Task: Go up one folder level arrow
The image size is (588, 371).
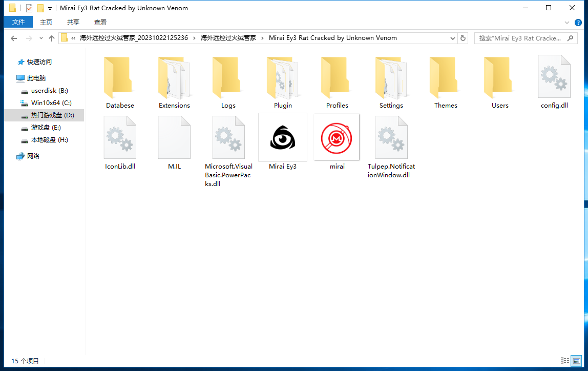Action: [x=52, y=38]
